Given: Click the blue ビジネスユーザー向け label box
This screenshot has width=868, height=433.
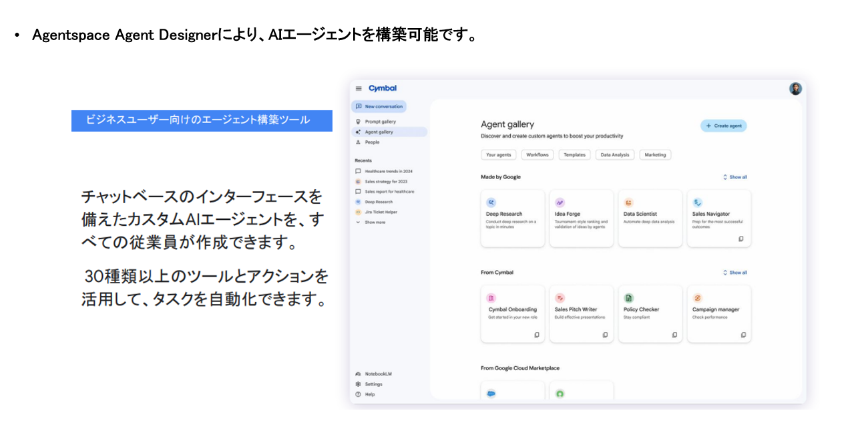Looking at the screenshot, I should click(x=202, y=120).
